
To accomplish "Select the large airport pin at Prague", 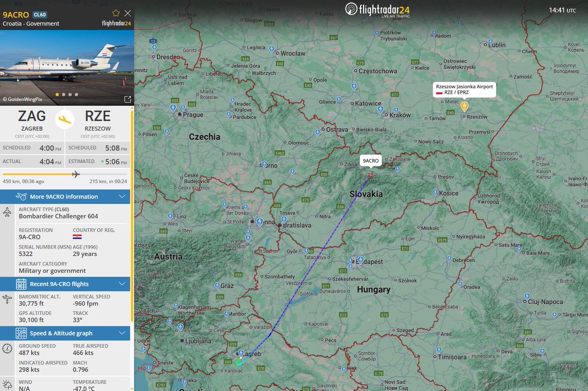I will pos(172,109).
